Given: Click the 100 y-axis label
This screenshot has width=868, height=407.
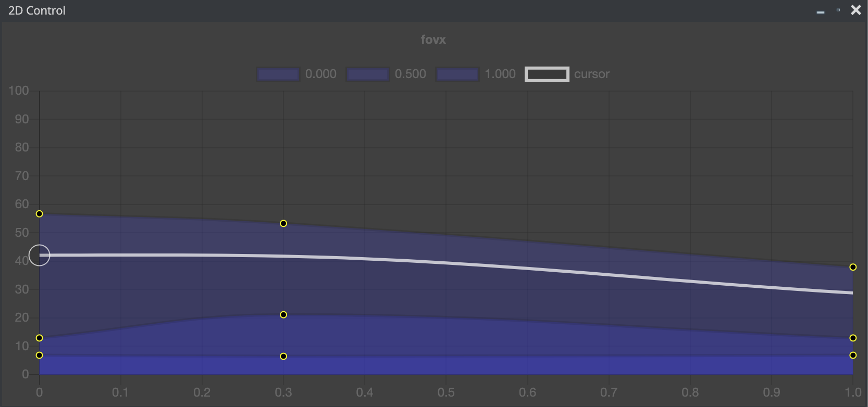Looking at the screenshot, I should tap(19, 91).
